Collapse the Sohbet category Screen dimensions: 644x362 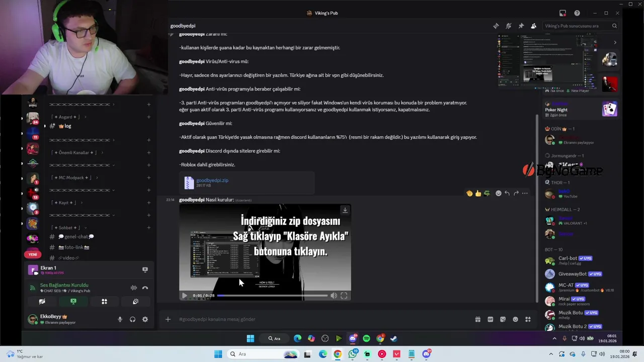[68, 228]
